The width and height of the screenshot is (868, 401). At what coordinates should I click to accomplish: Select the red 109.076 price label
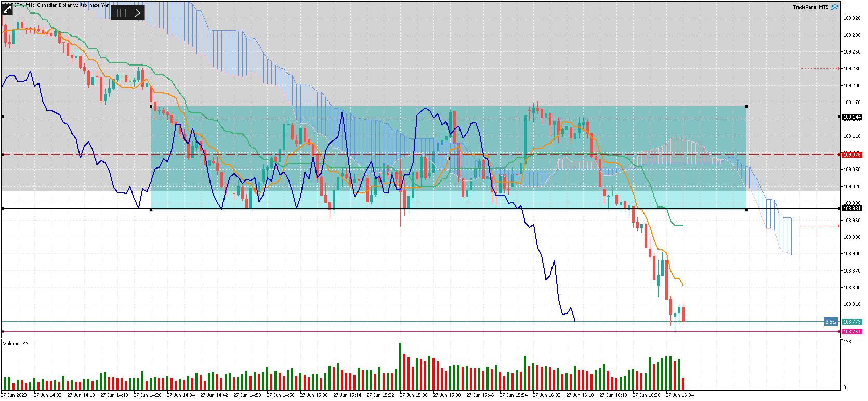tap(852, 154)
